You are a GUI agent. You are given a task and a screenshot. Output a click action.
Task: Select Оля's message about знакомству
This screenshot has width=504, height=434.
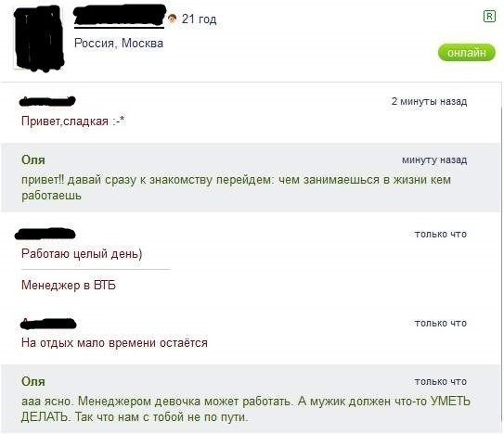236,187
